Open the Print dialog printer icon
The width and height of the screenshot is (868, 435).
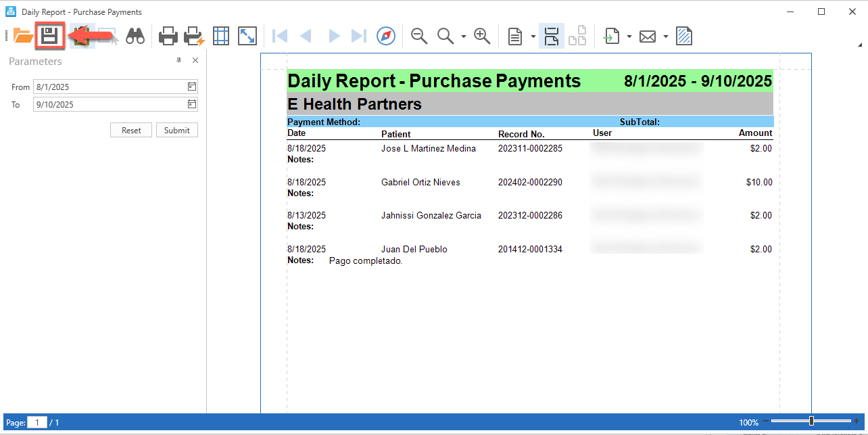(x=168, y=36)
